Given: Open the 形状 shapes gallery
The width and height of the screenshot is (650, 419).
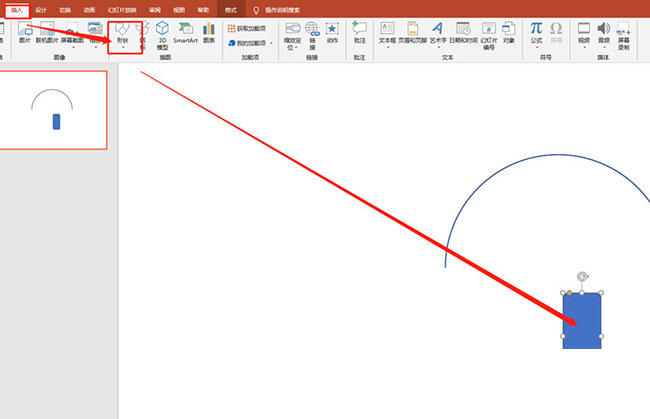Looking at the screenshot, I should tap(123, 36).
